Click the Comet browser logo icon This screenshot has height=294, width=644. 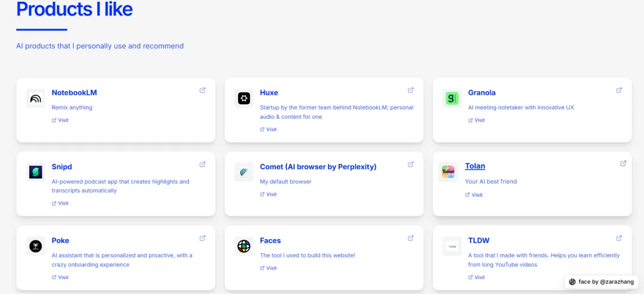(x=244, y=172)
